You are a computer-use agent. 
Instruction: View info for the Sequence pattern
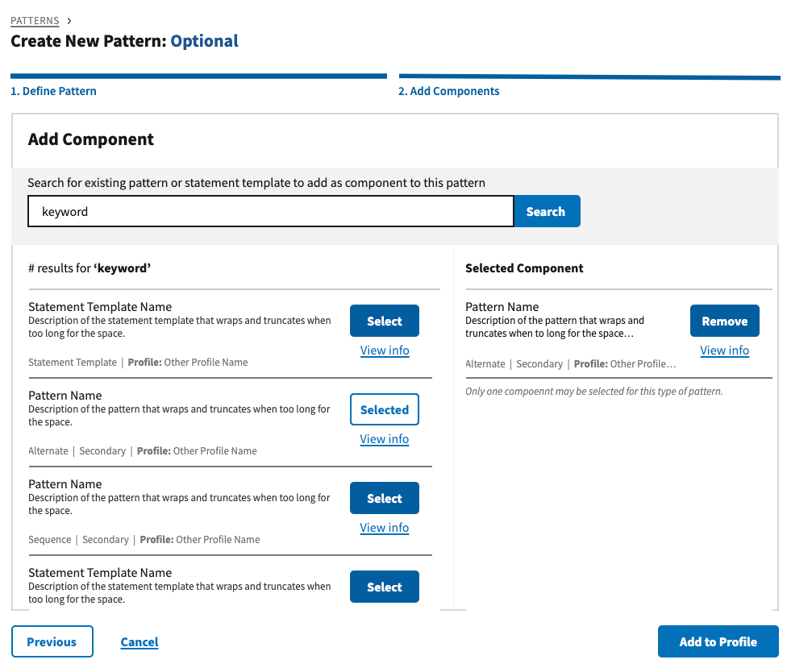[x=385, y=528]
